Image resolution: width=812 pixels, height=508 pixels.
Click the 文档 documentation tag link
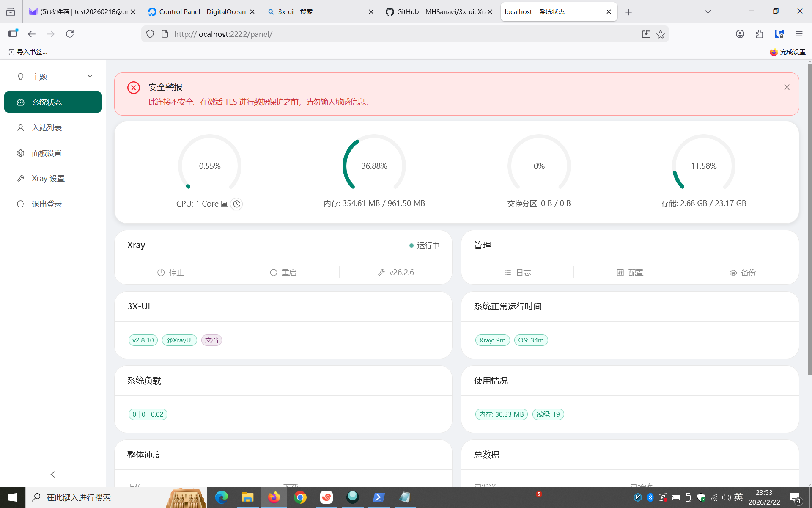click(x=211, y=340)
